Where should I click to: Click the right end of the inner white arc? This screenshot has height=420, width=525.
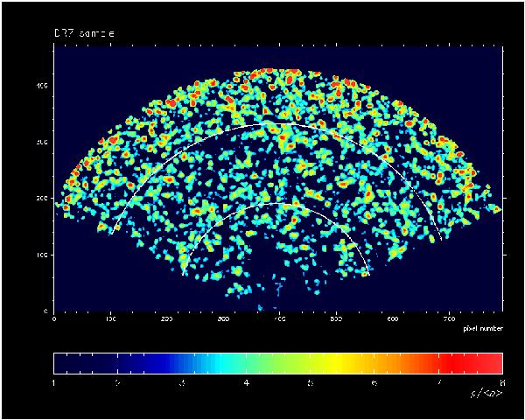point(367,276)
